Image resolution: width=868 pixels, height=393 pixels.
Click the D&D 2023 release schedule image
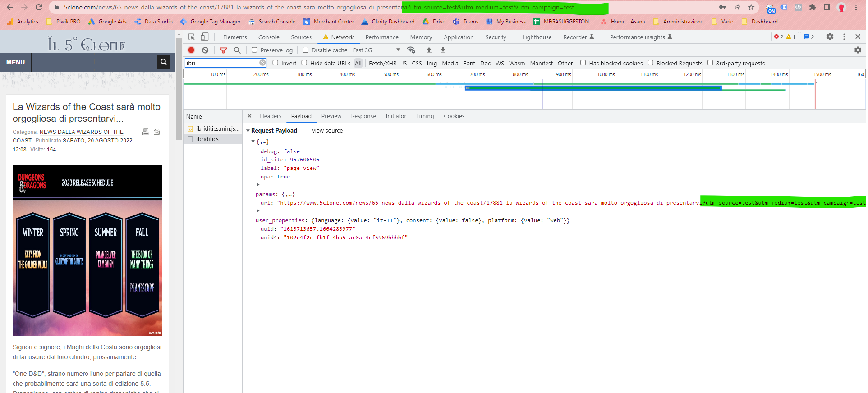coord(87,251)
